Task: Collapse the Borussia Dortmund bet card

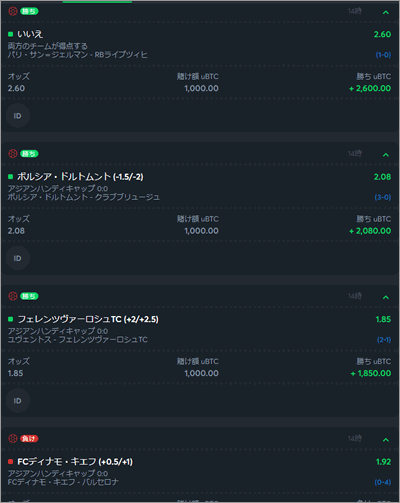Action: coord(386,155)
